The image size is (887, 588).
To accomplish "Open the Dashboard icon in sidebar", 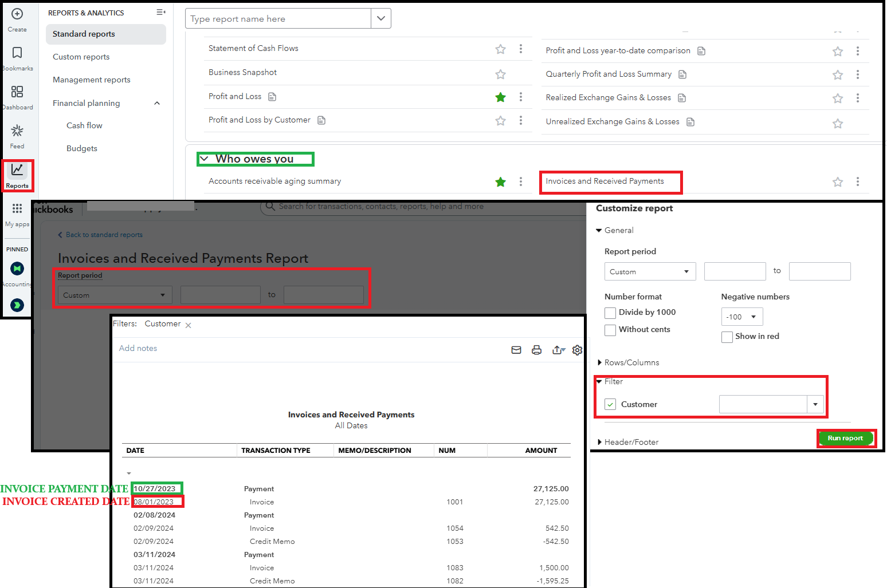I will point(17,92).
